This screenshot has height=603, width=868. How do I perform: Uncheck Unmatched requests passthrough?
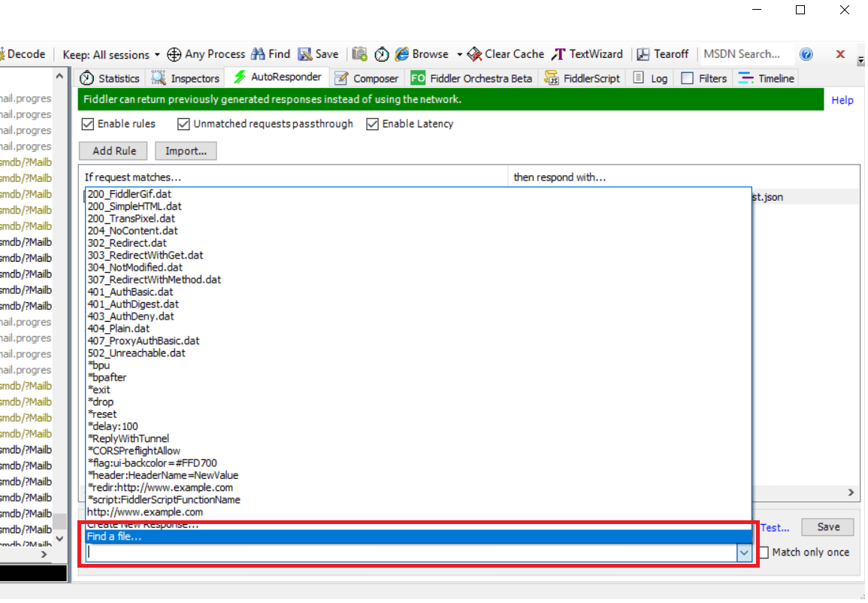184,123
